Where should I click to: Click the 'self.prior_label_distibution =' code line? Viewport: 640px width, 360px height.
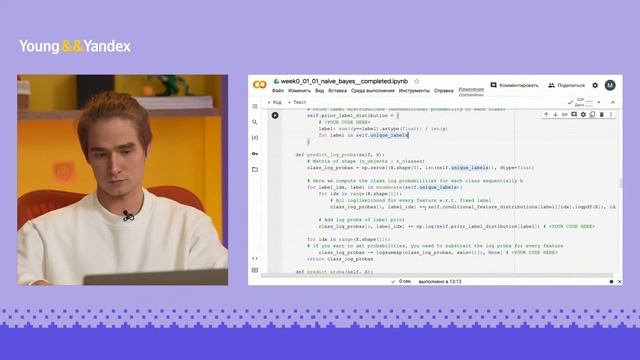point(353,116)
